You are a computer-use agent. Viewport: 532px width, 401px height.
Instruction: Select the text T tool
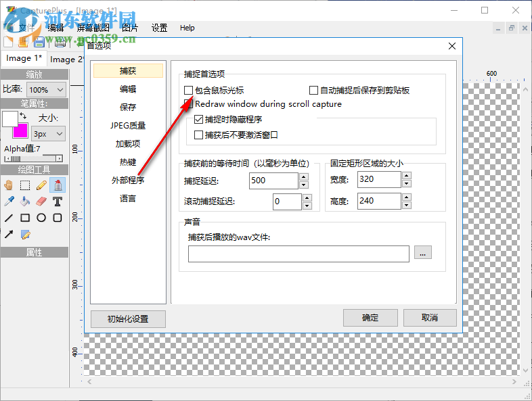click(58, 202)
